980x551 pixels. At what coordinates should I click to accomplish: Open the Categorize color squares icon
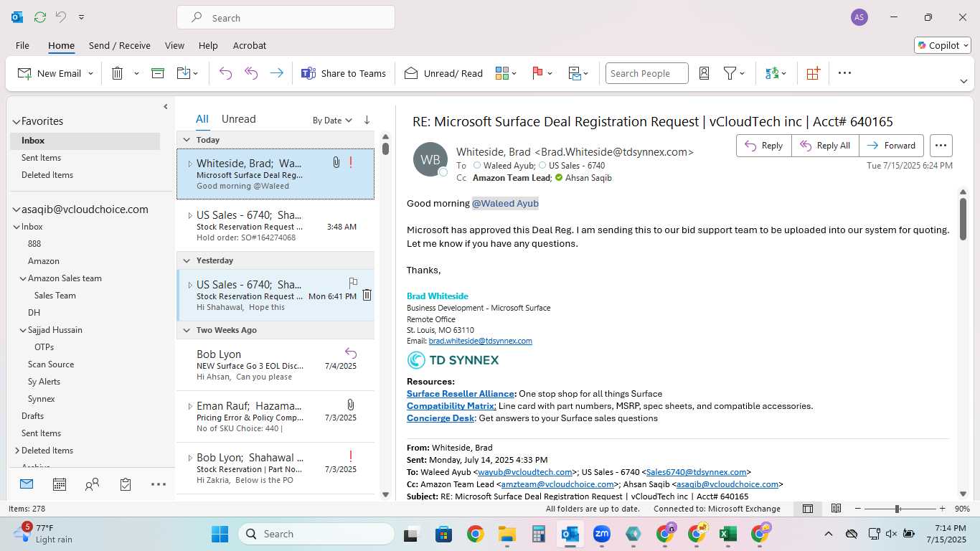pos(502,73)
